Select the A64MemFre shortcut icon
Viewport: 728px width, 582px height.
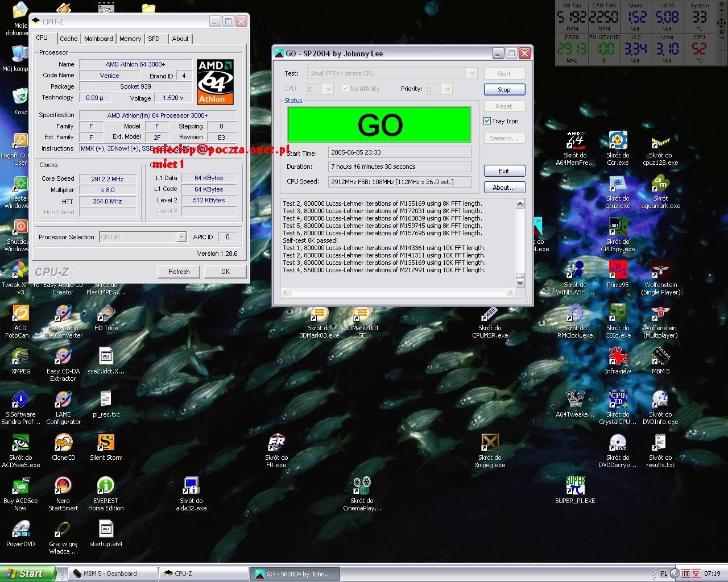[575, 148]
